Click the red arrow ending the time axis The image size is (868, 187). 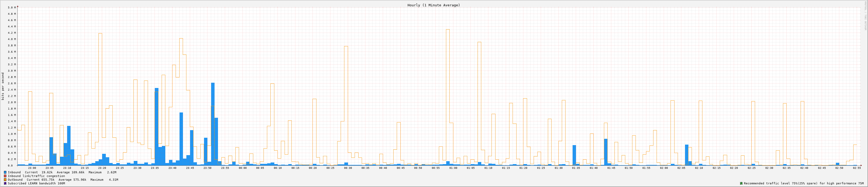[x=861, y=165]
